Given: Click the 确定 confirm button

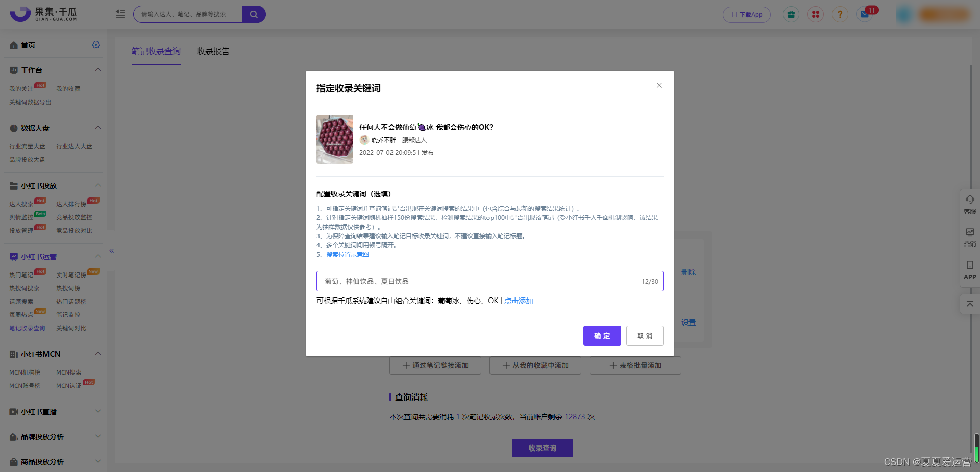Looking at the screenshot, I should [602, 336].
